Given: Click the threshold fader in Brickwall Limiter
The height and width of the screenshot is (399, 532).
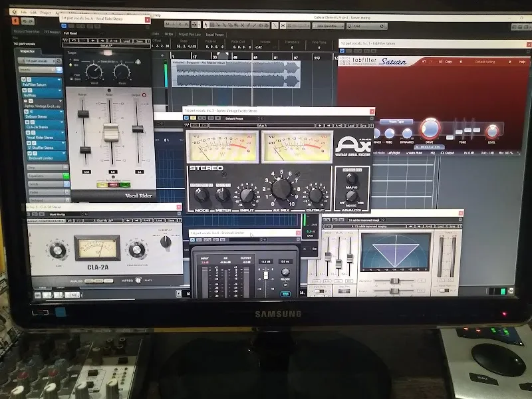Looking at the screenshot, I should pos(266,275).
